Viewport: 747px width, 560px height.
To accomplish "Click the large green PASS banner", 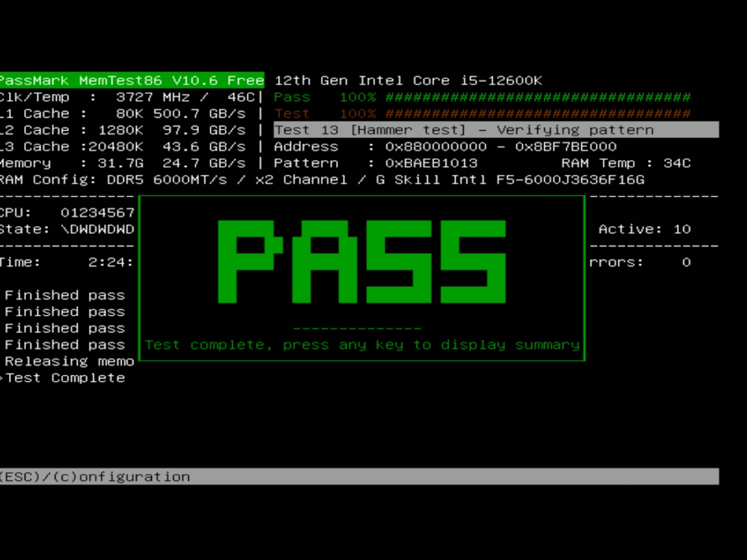I will coord(361,262).
